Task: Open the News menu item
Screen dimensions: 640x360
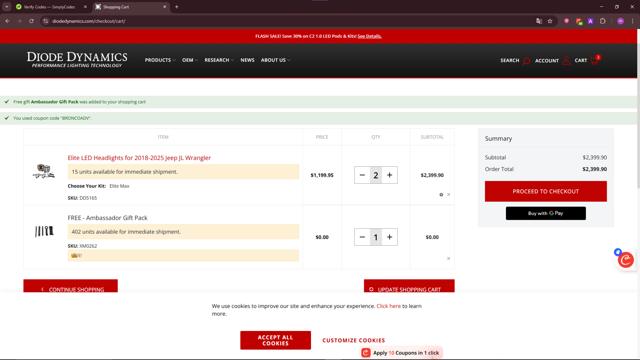Action: 247,60
